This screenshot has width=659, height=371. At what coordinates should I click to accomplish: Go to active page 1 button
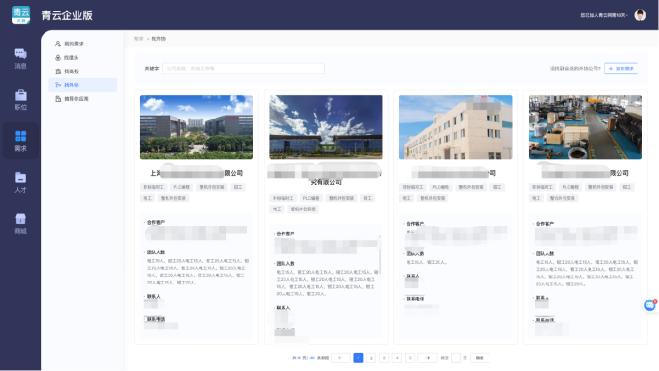[x=358, y=358]
